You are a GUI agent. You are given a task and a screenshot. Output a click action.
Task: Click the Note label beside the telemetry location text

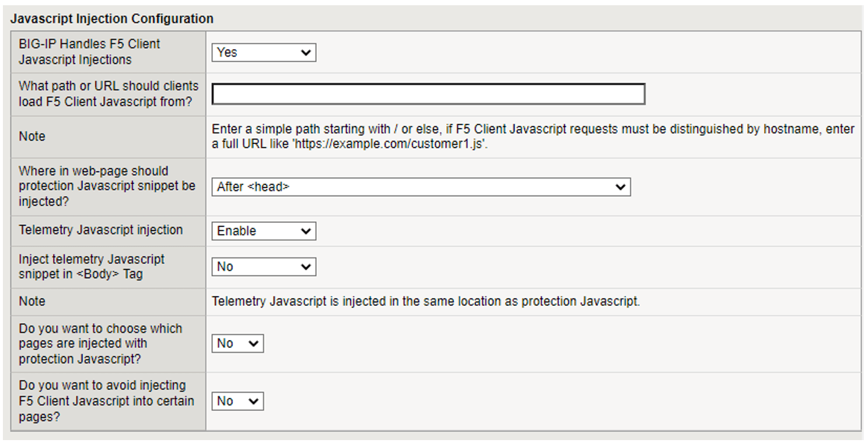tap(32, 302)
